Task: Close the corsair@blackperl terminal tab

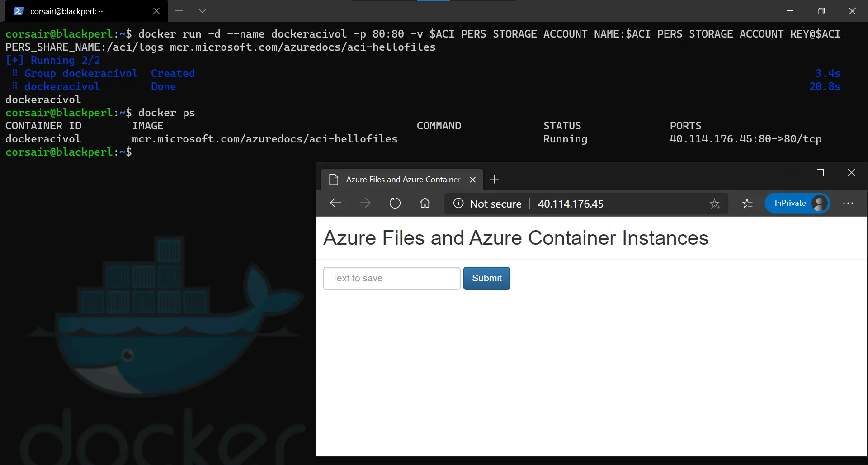Action: (156, 11)
